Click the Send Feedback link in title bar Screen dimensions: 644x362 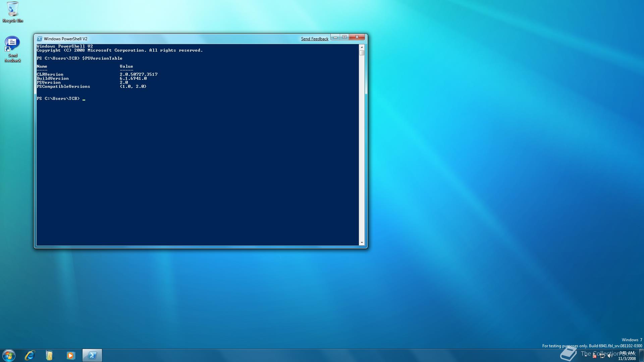click(315, 39)
